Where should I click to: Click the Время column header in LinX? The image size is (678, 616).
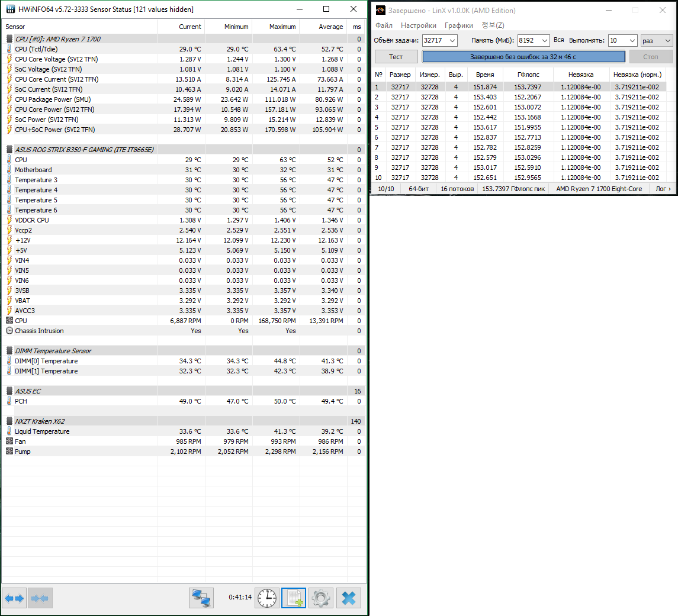(485, 75)
